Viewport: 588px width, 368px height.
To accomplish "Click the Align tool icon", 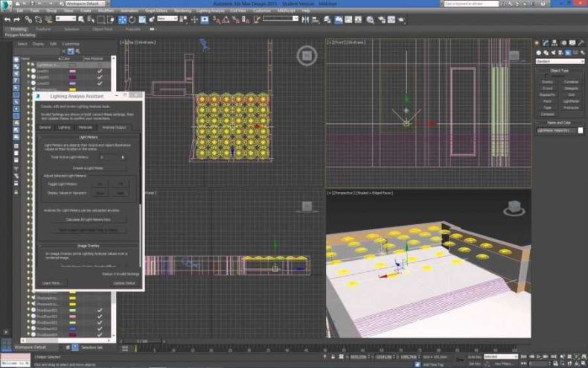I will pyautogui.click(x=316, y=19).
